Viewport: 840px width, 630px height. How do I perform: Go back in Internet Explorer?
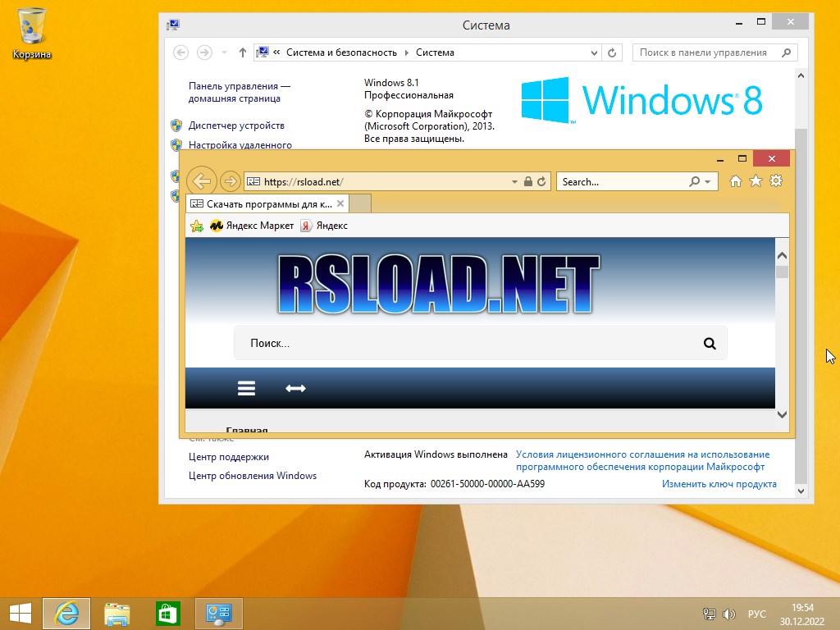[202, 181]
